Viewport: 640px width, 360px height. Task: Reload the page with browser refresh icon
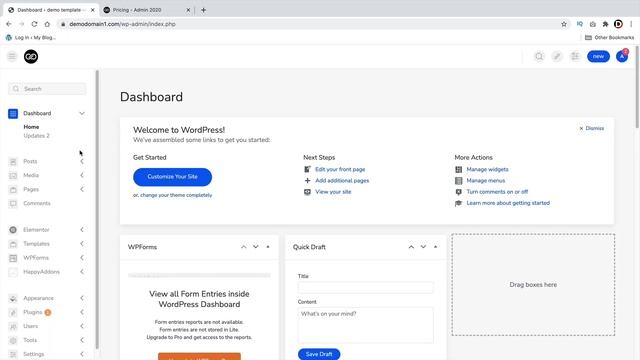tap(34, 24)
